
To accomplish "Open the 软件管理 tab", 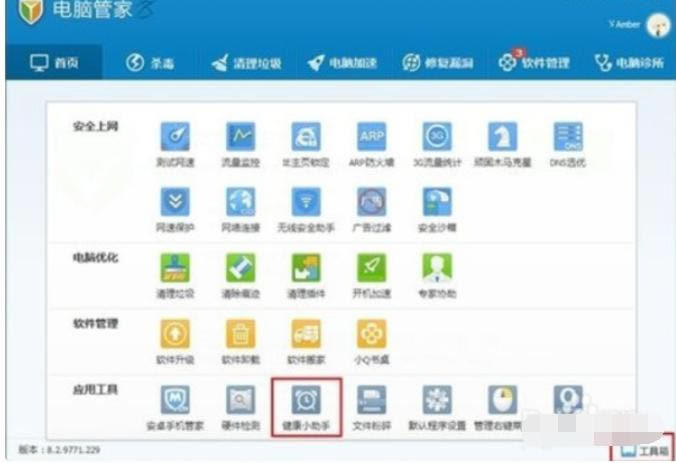I will [534, 62].
